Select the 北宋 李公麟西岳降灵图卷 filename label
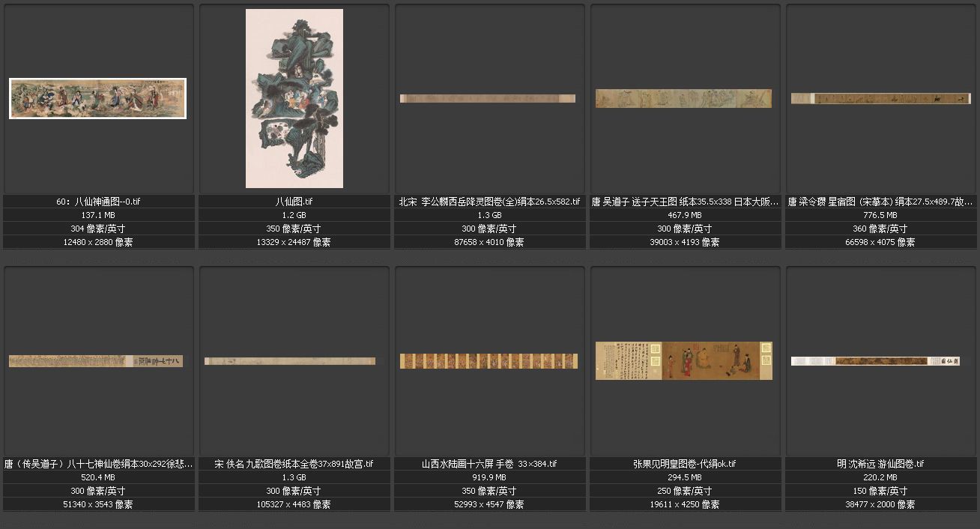Image resolution: width=980 pixels, height=529 pixels. 490,202
